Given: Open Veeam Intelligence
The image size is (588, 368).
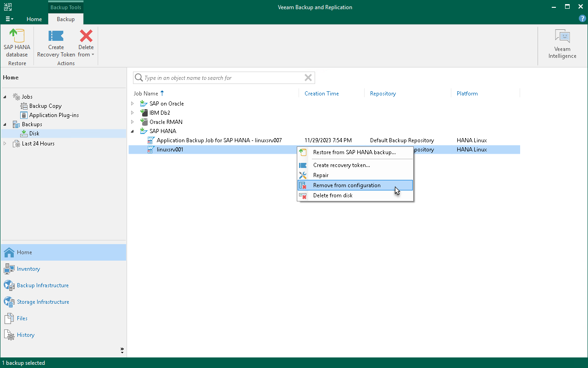Looking at the screenshot, I should coord(562,44).
